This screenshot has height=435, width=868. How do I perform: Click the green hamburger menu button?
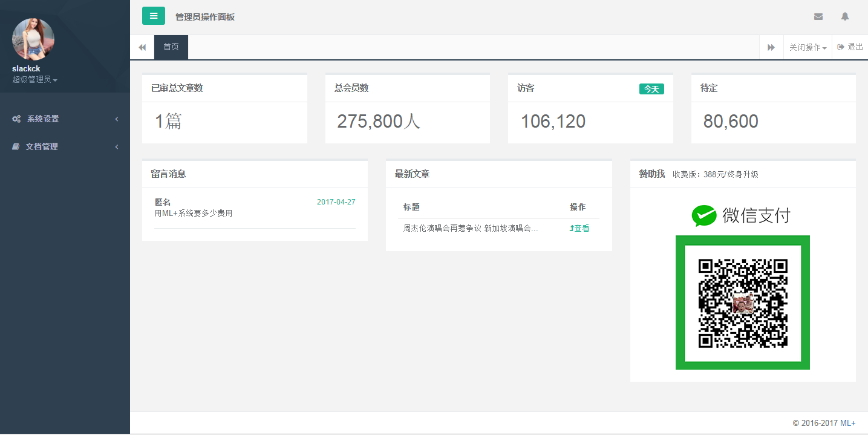point(154,16)
